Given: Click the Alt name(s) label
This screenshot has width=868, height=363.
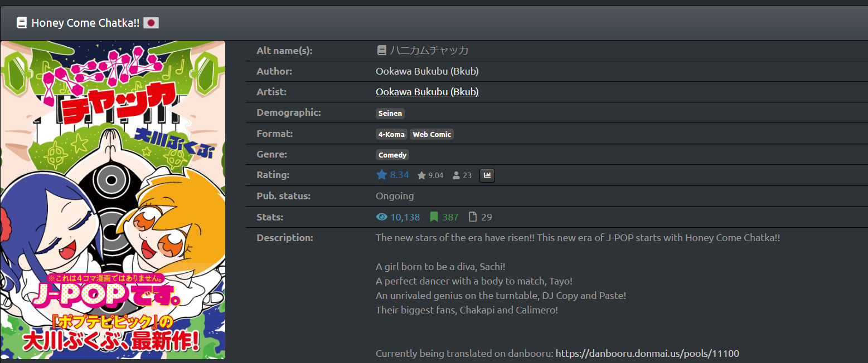Looking at the screenshot, I should (284, 51).
